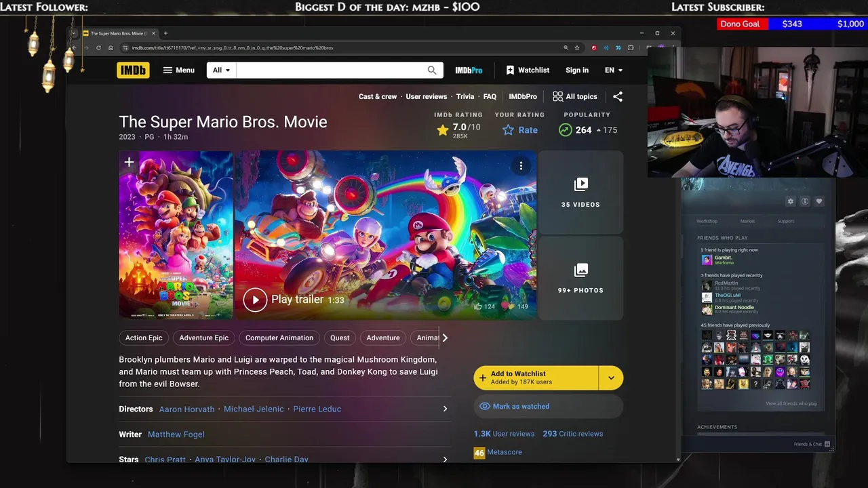Show more genre chips with right chevron
Viewport: 868px width, 488px height.
(445, 338)
